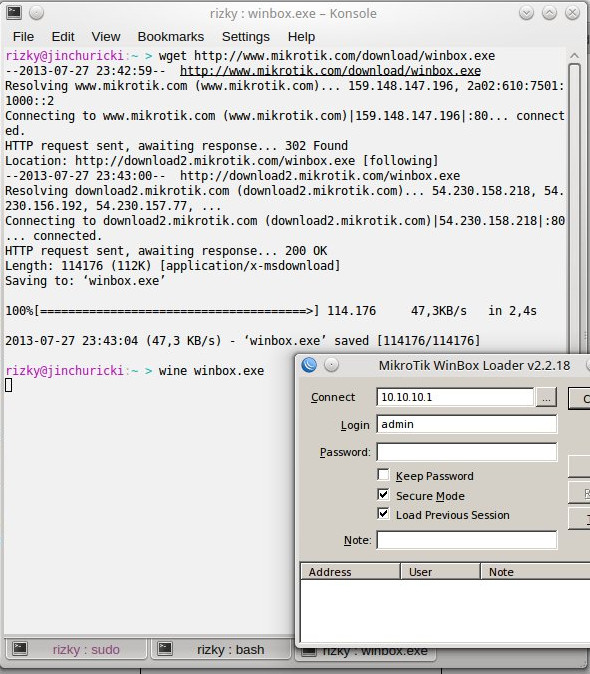
Task: Maximize the Konsole window
Action: (x=549, y=13)
